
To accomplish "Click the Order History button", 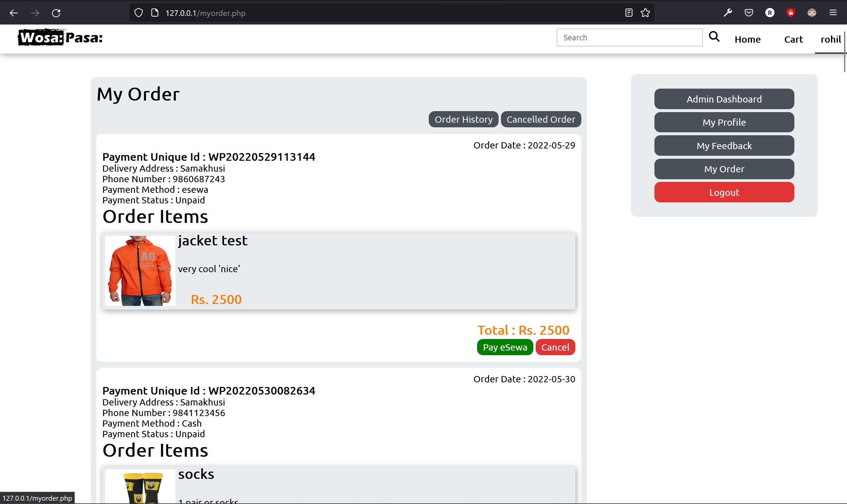I will coord(463,119).
